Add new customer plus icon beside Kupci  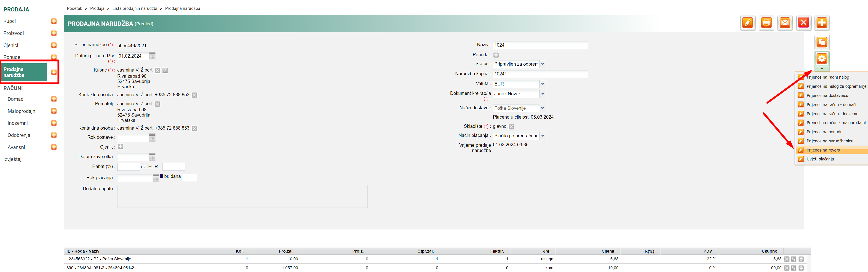click(x=53, y=21)
